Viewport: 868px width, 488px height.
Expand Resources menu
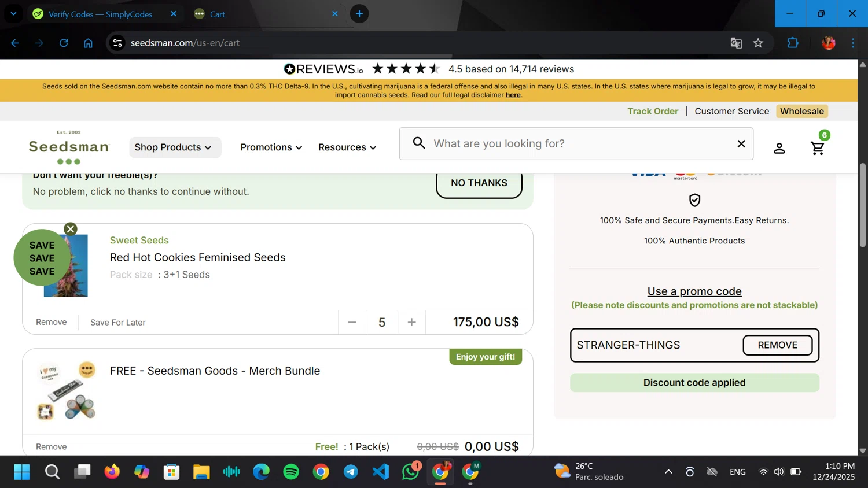tap(347, 147)
